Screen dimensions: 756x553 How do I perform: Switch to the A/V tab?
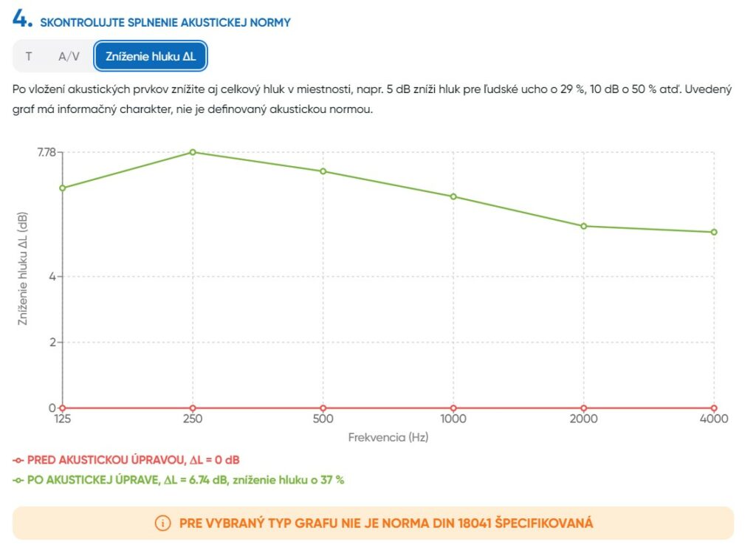[x=69, y=56]
